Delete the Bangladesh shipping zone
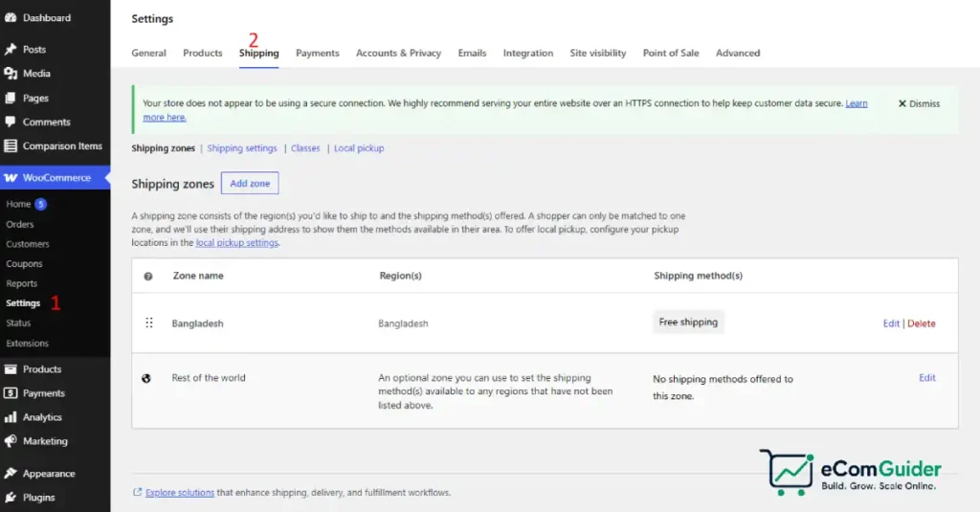This screenshot has height=512, width=980. tap(922, 323)
